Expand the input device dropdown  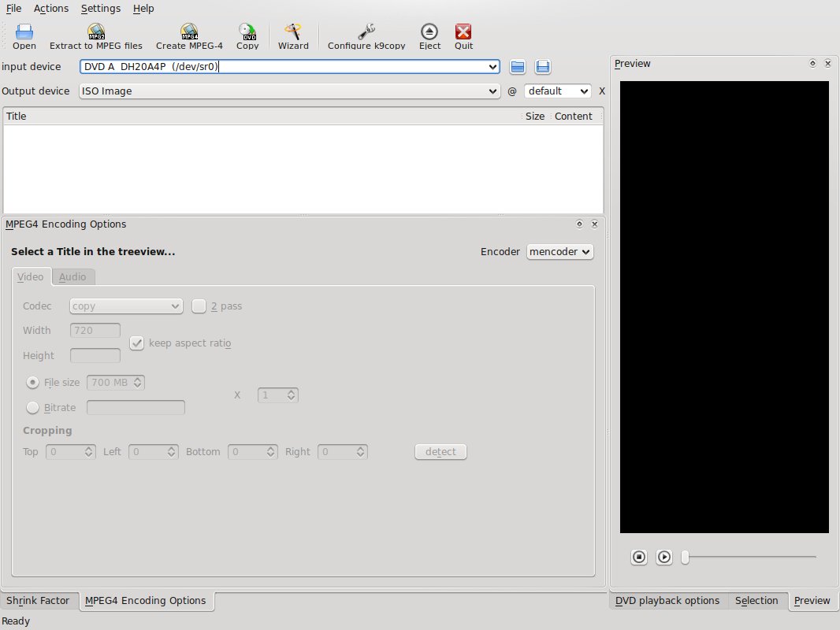coord(492,67)
